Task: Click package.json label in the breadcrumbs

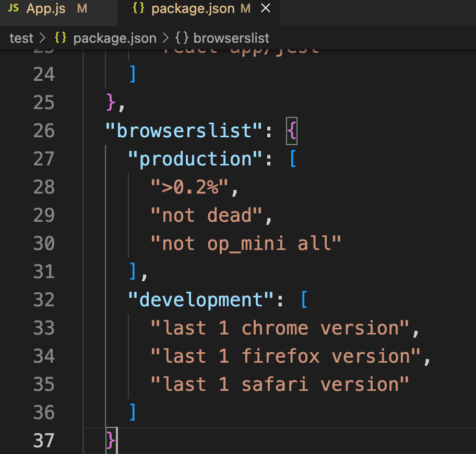Action: click(x=115, y=38)
